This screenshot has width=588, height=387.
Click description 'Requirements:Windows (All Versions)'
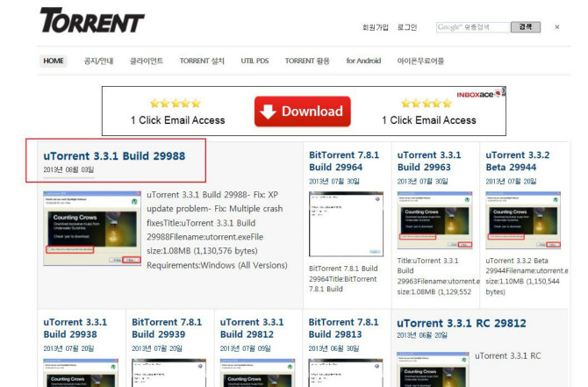click(x=217, y=265)
